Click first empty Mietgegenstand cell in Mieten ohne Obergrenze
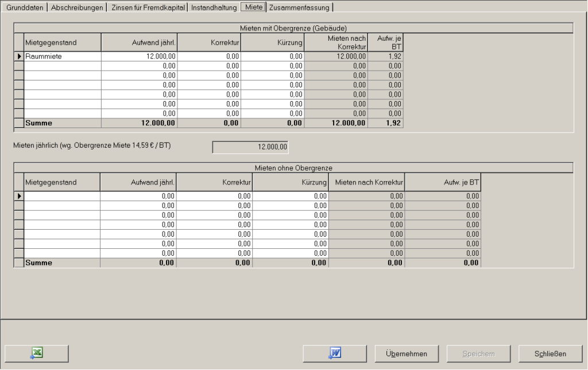The height and width of the screenshot is (370, 588). [62, 196]
